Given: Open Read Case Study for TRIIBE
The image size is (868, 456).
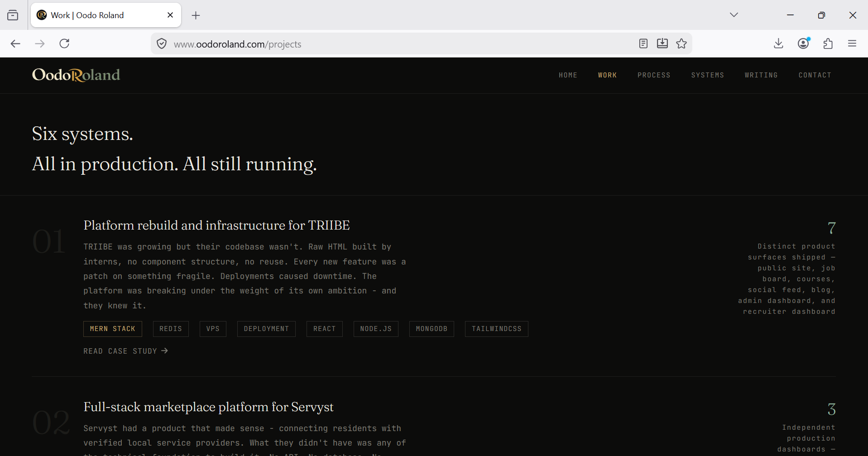Looking at the screenshot, I should 126,351.
